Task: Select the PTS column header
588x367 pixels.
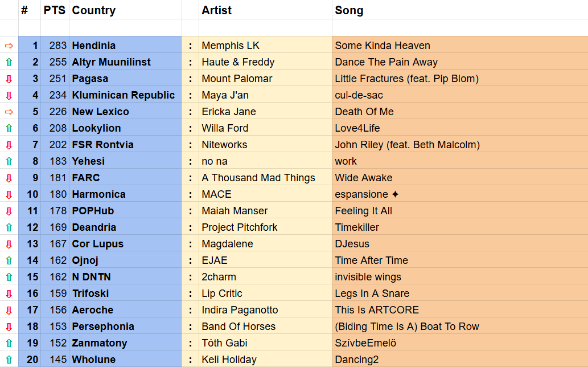Action: click(x=55, y=10)
